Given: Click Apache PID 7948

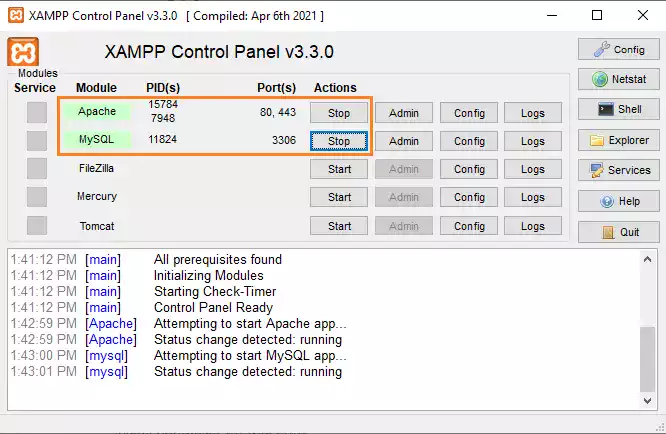Looking at the screenshot, I should [163, 118].
